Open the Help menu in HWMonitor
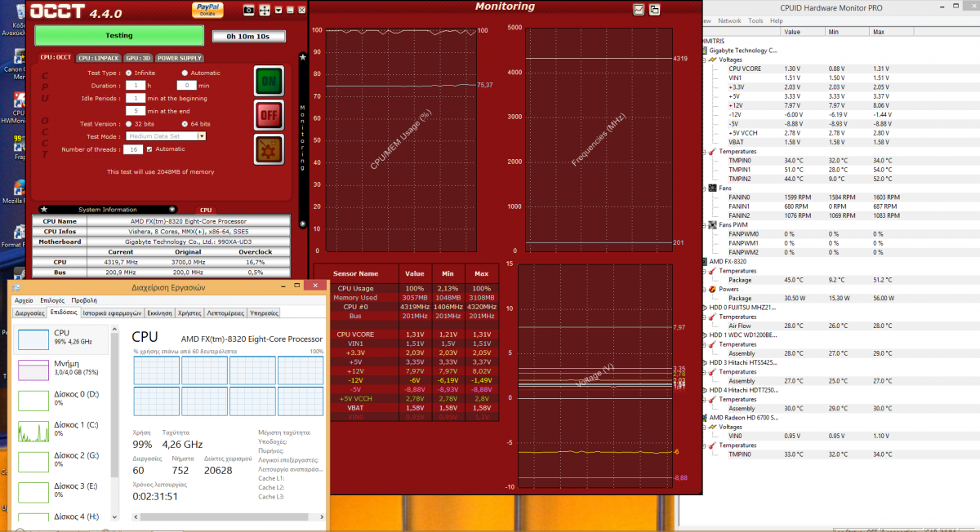The image size is (980, 532). click(776, 20)
